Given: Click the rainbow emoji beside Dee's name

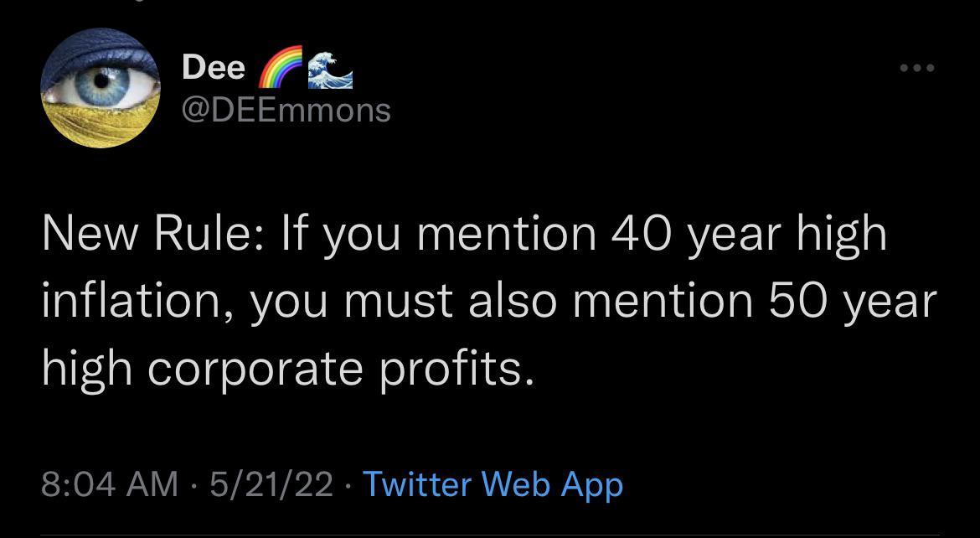Looking at the screenshot, I should point(278,65).
